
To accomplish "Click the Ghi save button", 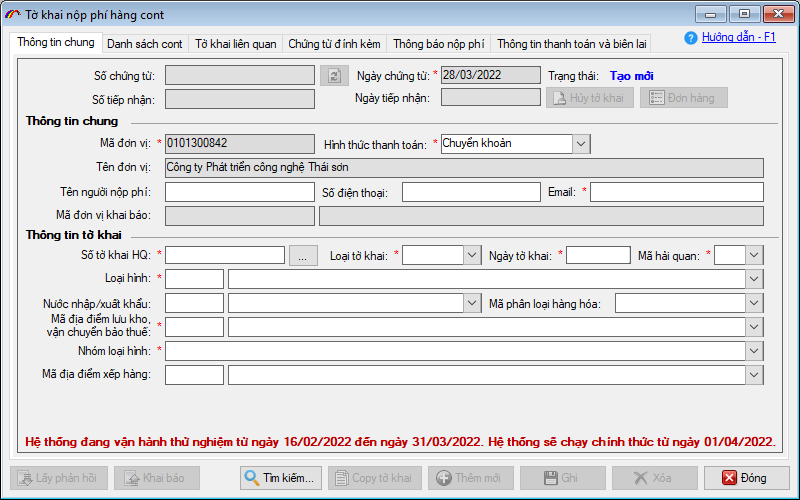I will (563, 478).
